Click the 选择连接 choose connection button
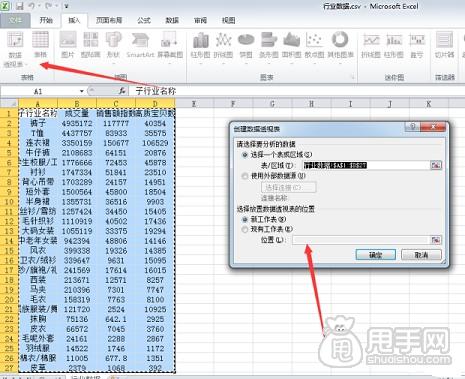Image resolution: width=465 pixels, height=379 pixels. click(x=289, y=187)
